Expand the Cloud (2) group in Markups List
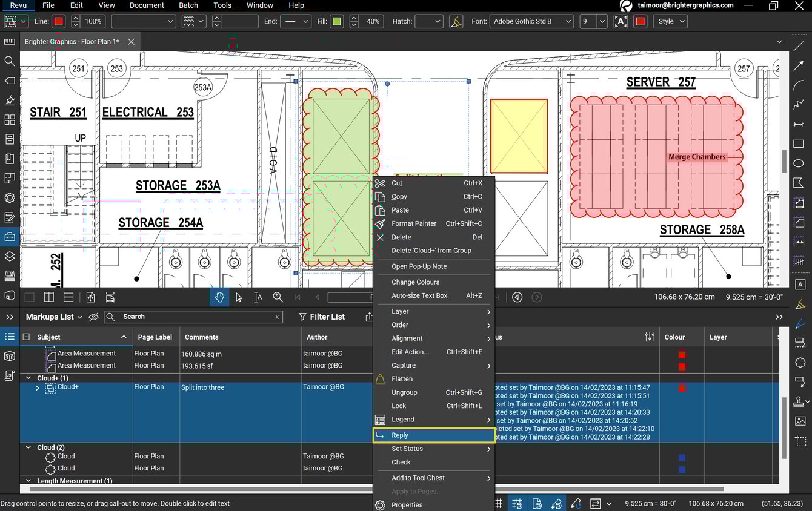Viewport: 812px width, 511px height. 28,447
